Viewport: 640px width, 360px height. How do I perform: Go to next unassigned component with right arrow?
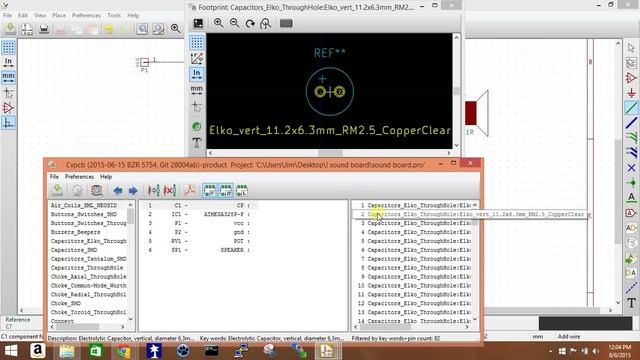point(133,191)
